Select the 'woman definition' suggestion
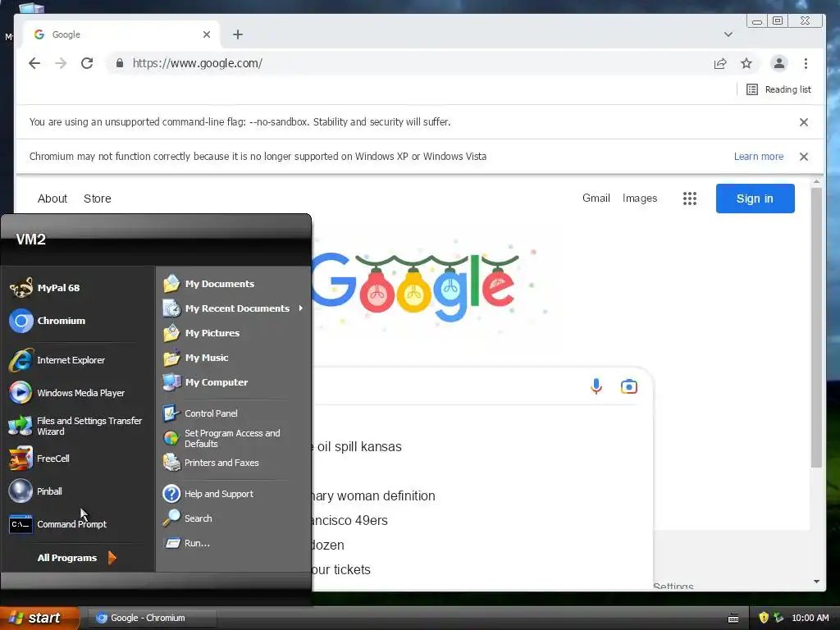Image resolution: width=840 pixels, height=630 pixels. (x=373, y=496)
